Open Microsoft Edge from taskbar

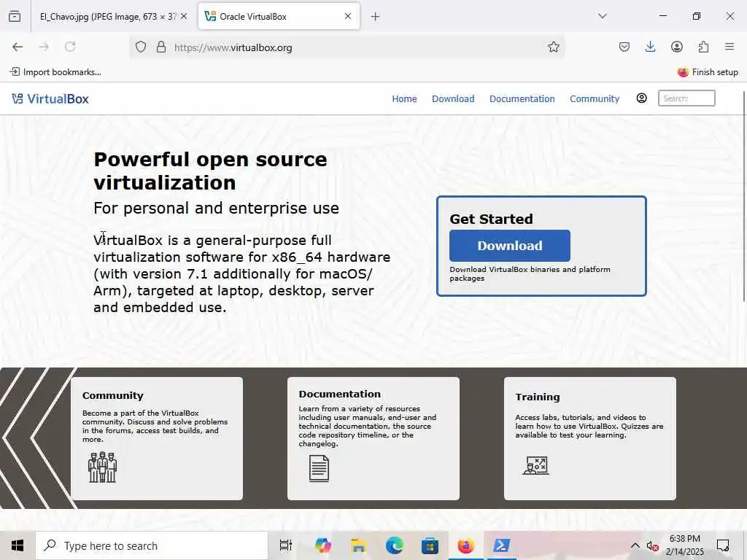click(394, 545)
